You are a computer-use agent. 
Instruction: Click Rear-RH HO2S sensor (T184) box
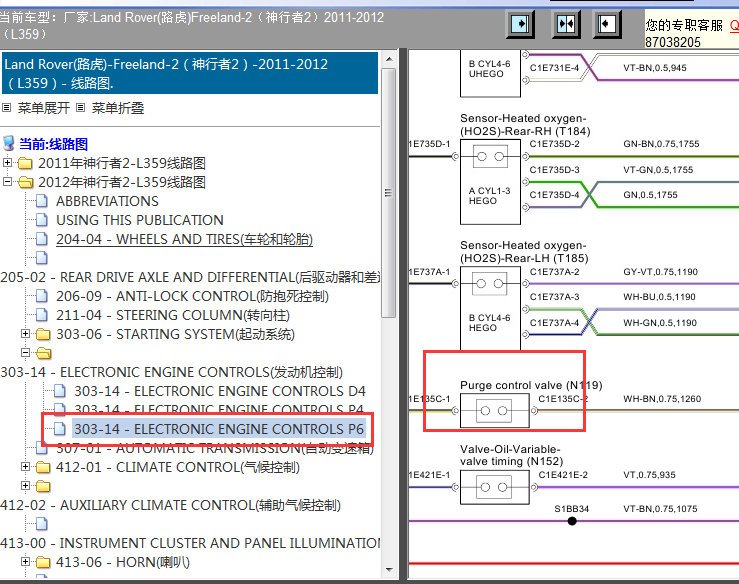[490, 182]
